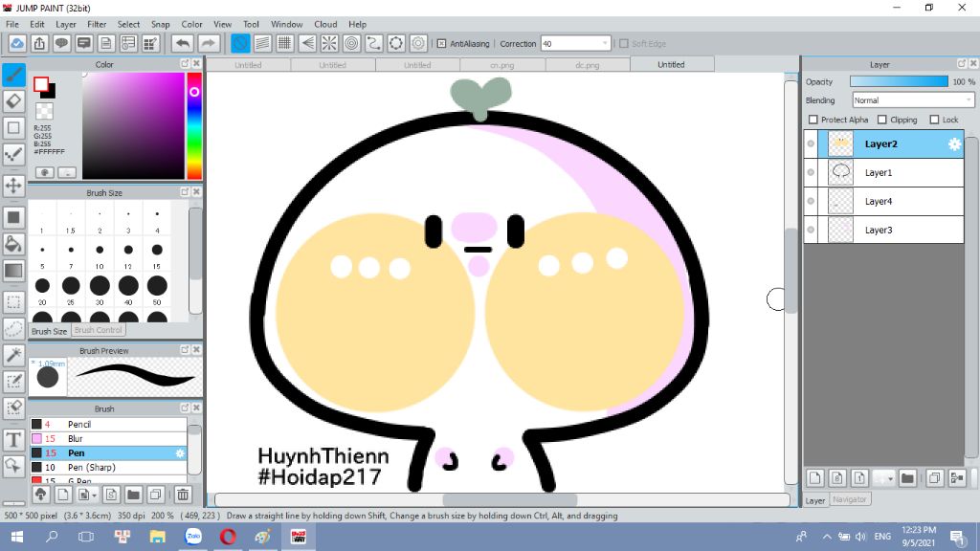
Task: Click the cloud save icon in toolbar
Action: [17, 44]
